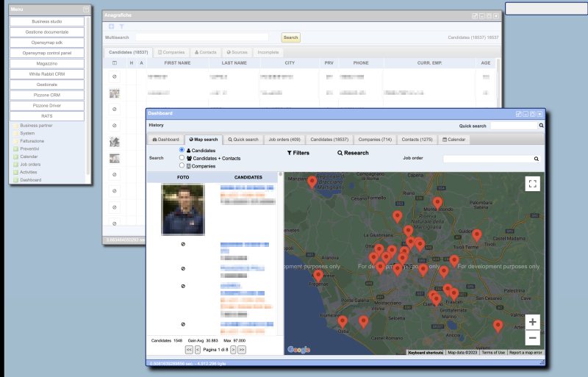Go to next page of candidates list
588x377 pixels.
[233, 350]
